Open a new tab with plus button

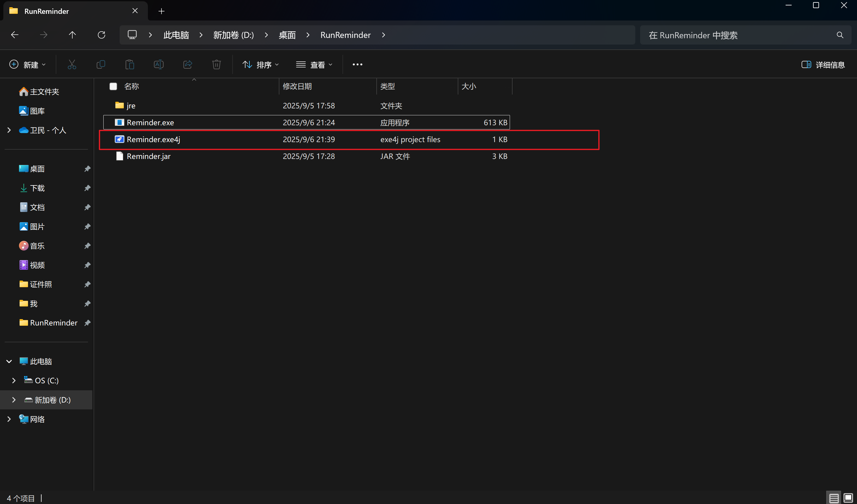[161, 11]
